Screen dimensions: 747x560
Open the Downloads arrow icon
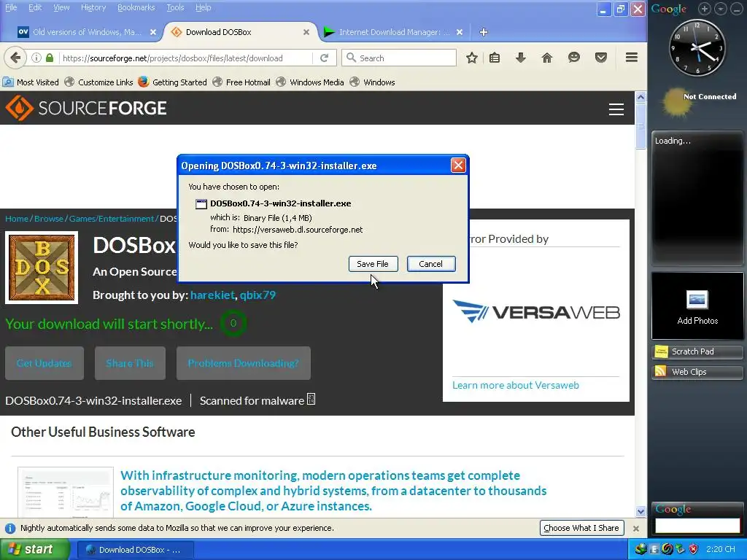[x=521, y=58]
